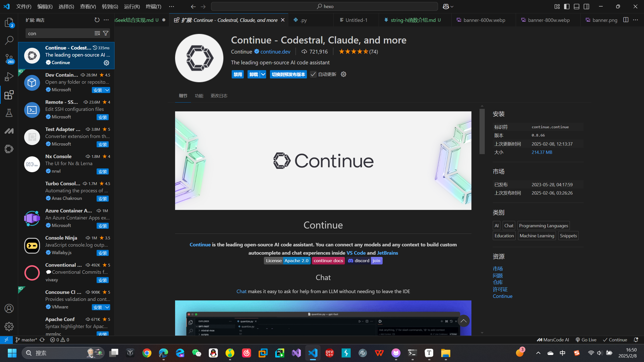The image size is (644, 362).
Task: Open the 终端(T) menu
Action: tap(153, 7)
